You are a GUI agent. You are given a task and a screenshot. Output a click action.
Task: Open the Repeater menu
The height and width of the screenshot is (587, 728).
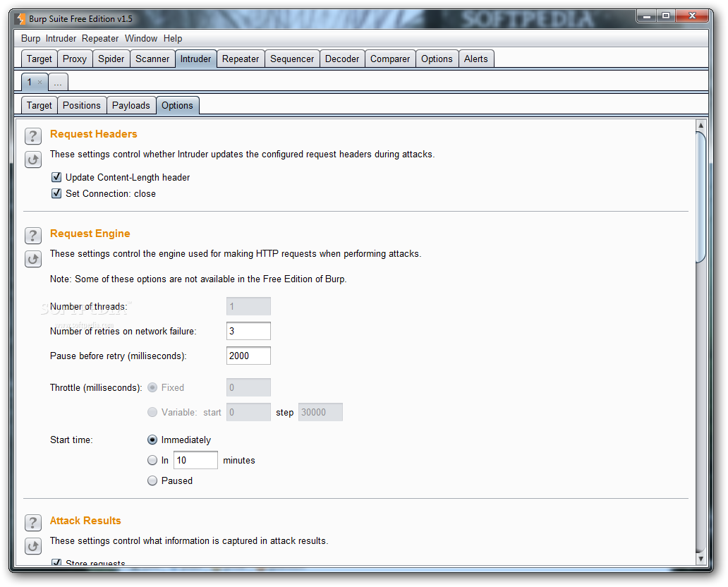pos(100,39)
